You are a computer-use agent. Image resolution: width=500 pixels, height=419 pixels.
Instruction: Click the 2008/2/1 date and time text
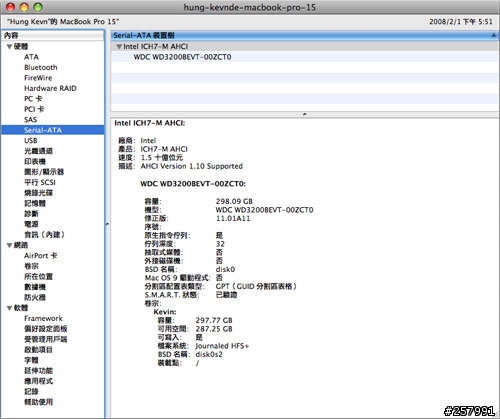pyautogui.click(x=461, y=22)
